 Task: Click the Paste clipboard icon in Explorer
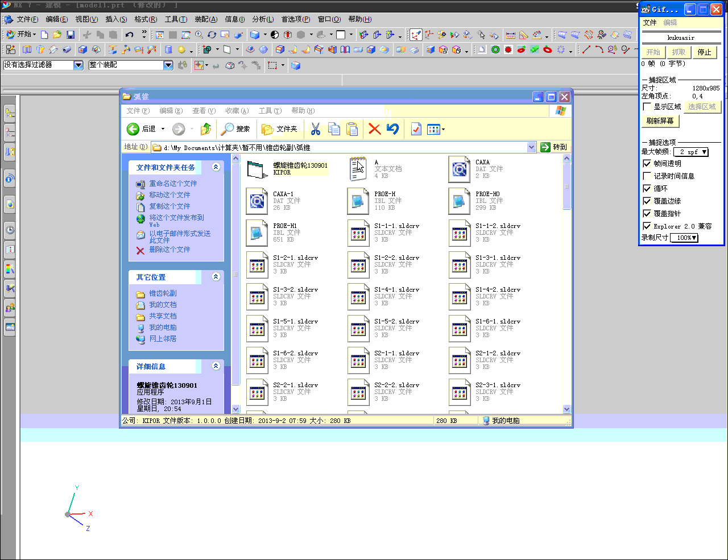click(352, 129)
